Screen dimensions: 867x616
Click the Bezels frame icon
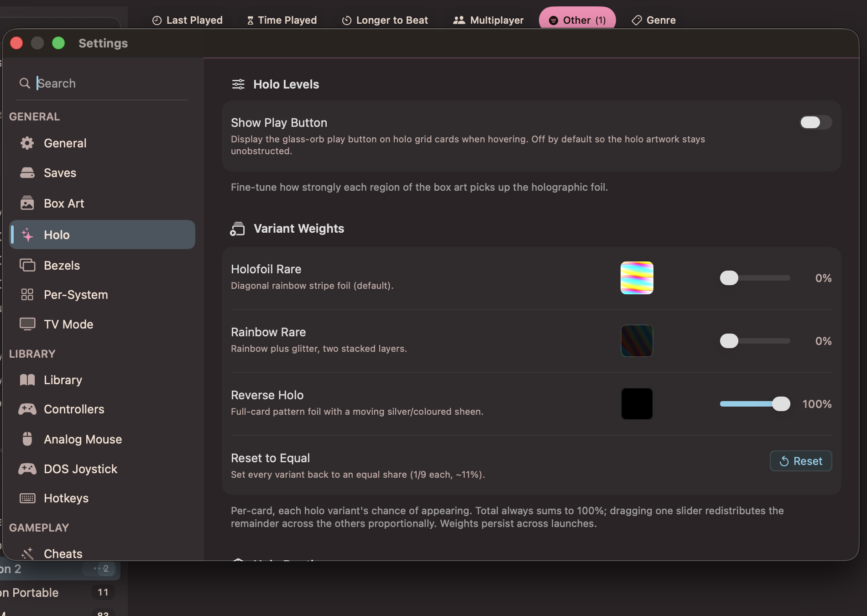(x=27, y=265)
